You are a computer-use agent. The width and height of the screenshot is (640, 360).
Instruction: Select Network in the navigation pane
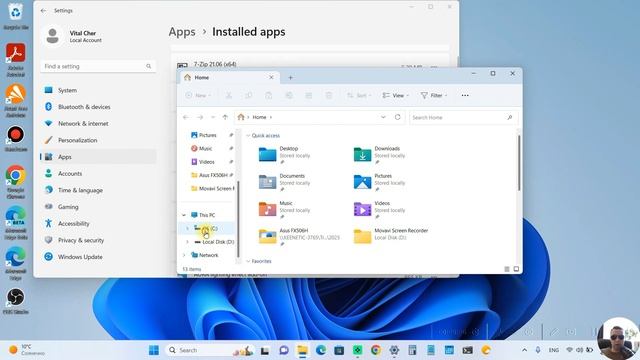coord(208,255)
